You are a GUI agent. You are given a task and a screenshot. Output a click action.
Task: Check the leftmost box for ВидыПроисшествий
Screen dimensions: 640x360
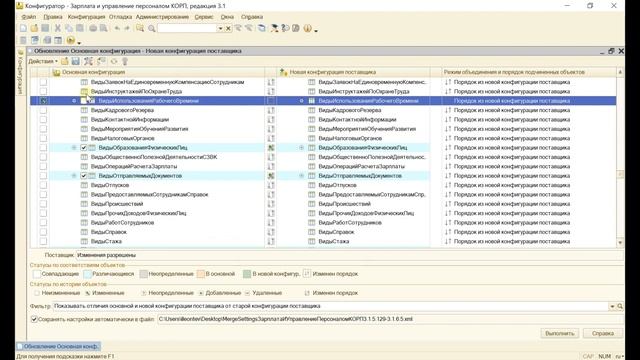(x=43, y=204)
